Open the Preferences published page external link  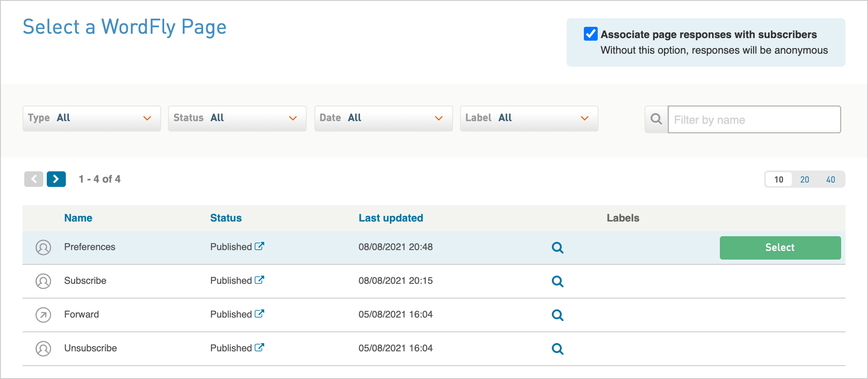(x=259, y=246)
